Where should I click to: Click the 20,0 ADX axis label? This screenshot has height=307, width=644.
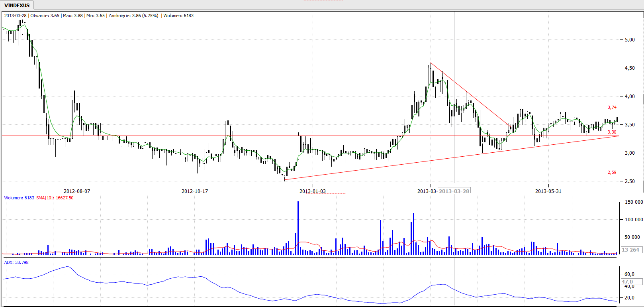tap(629, 298)
